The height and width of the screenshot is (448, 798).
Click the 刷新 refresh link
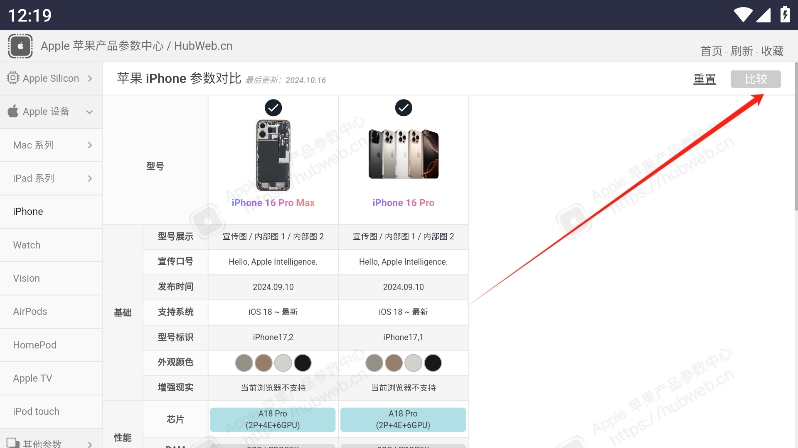tap(742, 51)
